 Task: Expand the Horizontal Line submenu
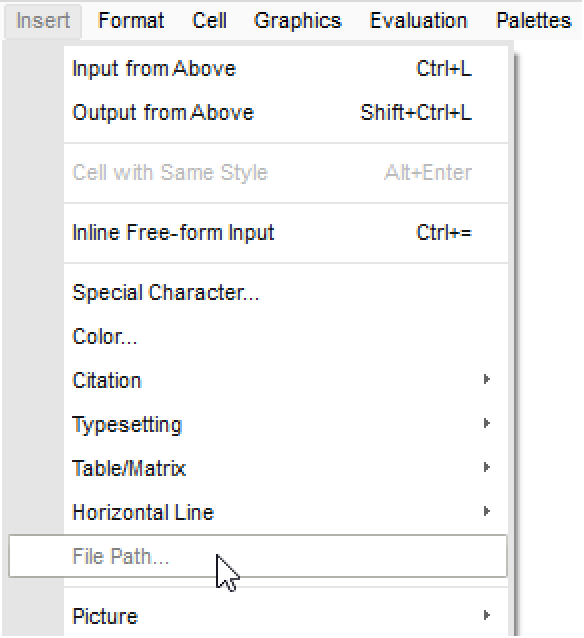(x=286, y=512)
